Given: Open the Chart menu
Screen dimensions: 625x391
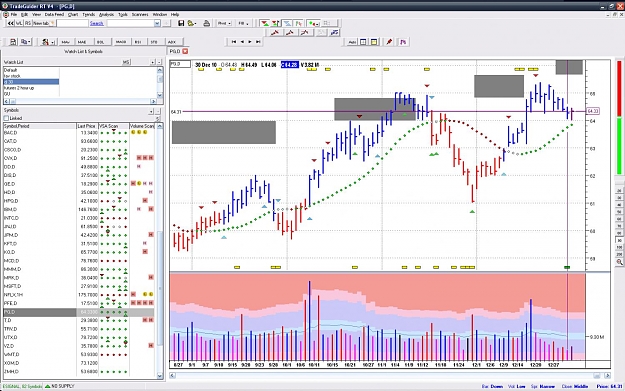Looking at the screenshot, I should coord(73,14).
